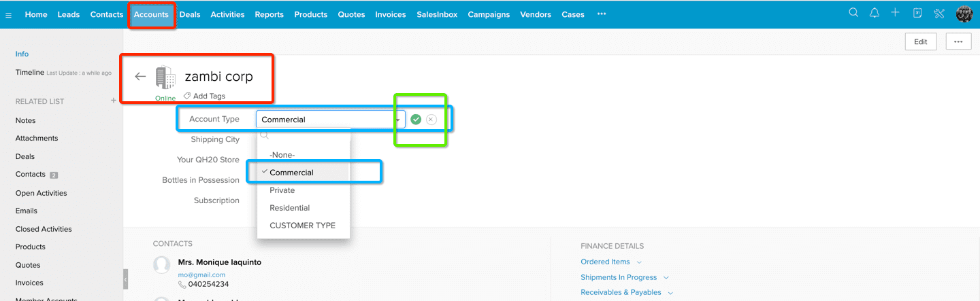The image size is (980, 301).
Task: Confirm Account Type with green checkmark
Action: click(416, 120)
